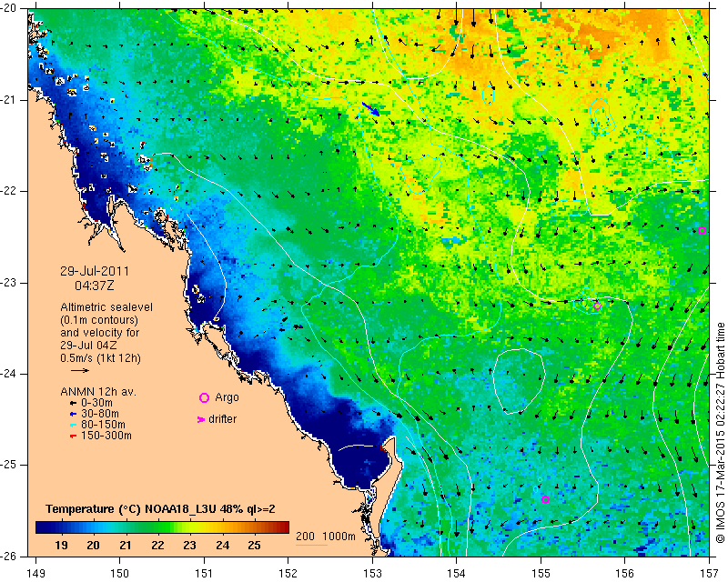Click the red 150-300m legend arrow

pyautogui.click(x=73, y=436)
